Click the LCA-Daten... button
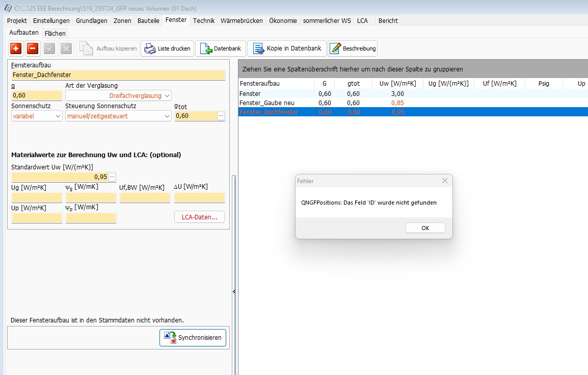 (x=199, y=217)
